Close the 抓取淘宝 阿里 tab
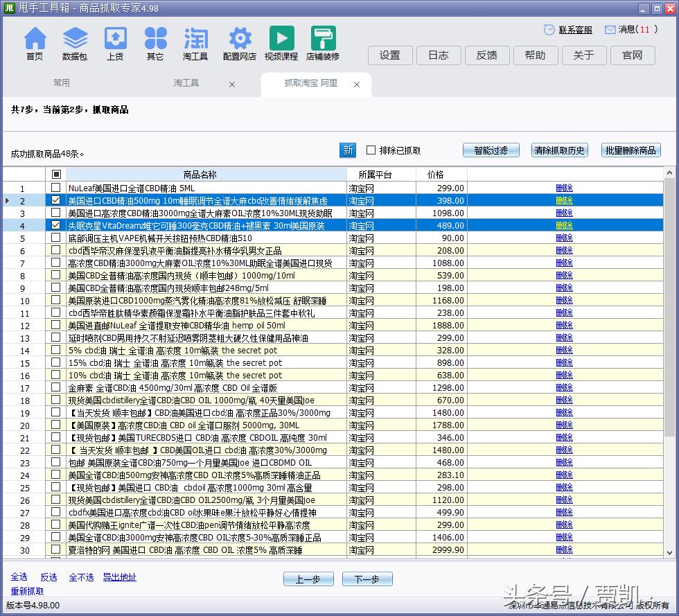The height and width of the screenshot is (616, 679). (x=357, y=85)
